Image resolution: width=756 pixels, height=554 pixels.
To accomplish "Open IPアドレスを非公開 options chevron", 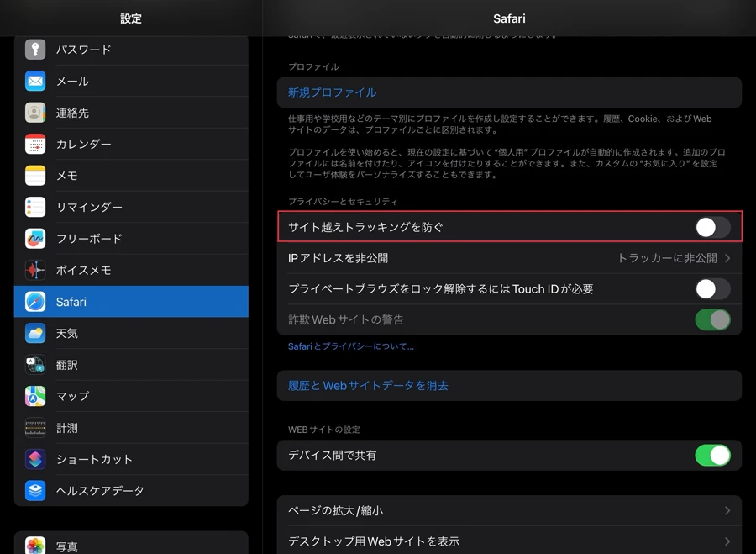I will (x=727, y=258).
